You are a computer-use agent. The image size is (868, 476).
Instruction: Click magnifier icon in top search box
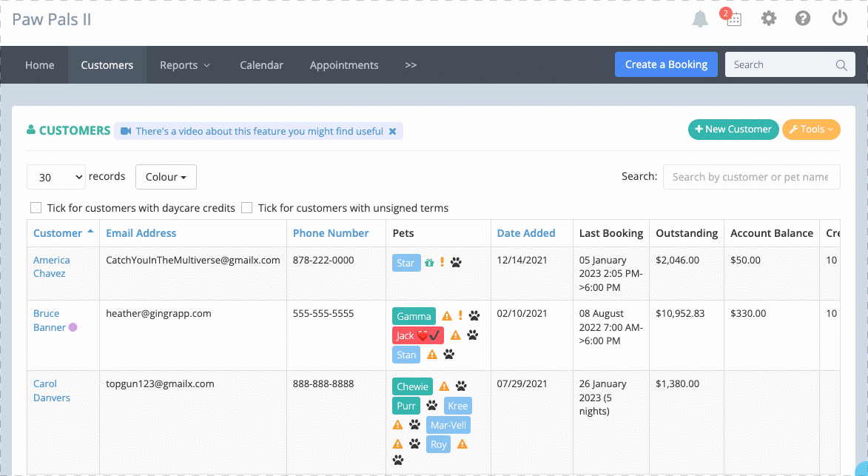[841, 64]
